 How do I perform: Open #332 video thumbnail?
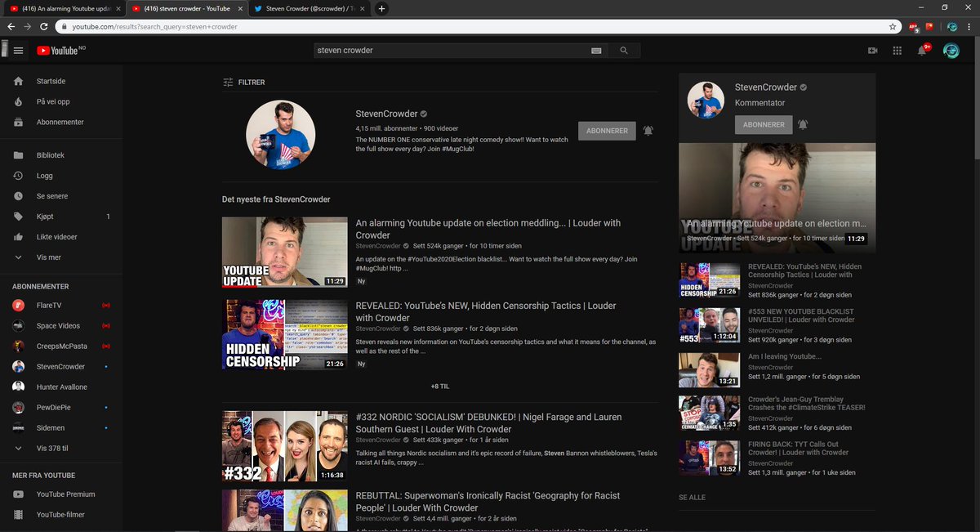click(x=284, y=446)
